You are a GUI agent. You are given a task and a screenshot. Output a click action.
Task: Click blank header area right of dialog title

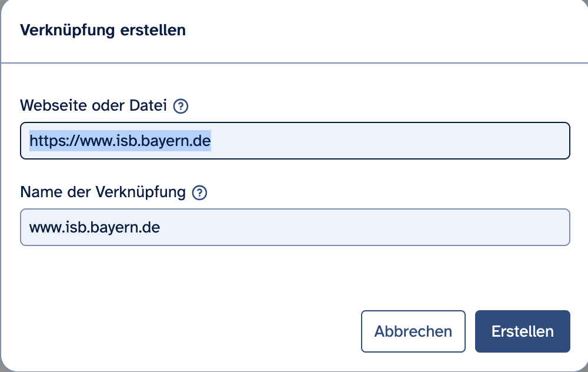(x=382, y=31)
